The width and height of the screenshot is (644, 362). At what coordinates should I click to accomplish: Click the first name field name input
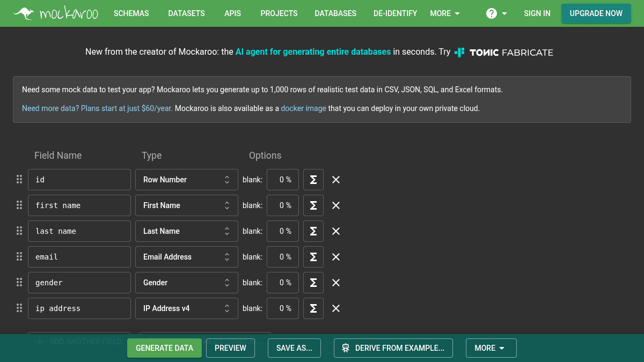coord(79,205)
